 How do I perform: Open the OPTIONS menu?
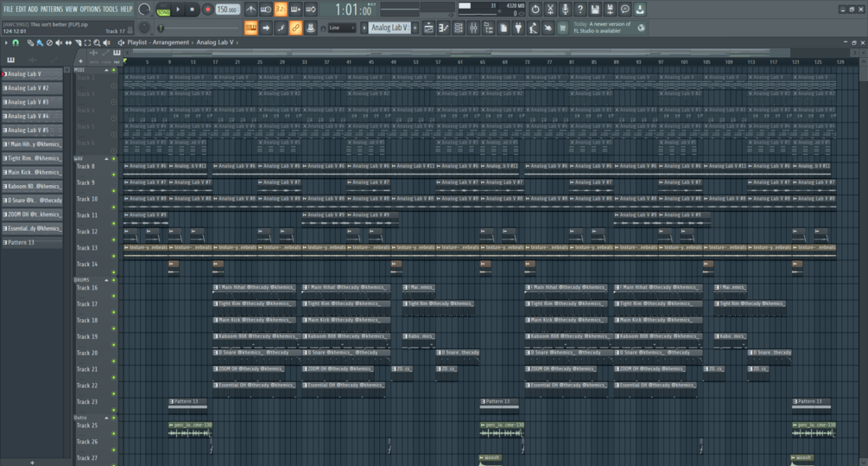pos(90,9)
